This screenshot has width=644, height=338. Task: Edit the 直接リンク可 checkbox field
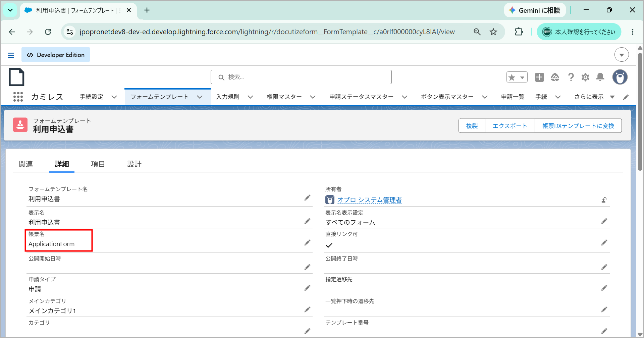(604, 242)
